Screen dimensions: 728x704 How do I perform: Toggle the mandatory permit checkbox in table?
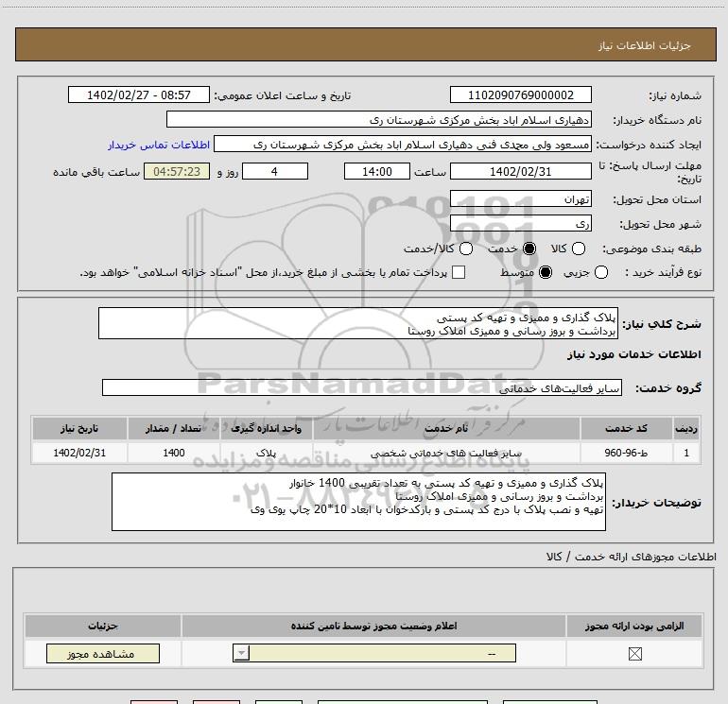coord(634,654)
